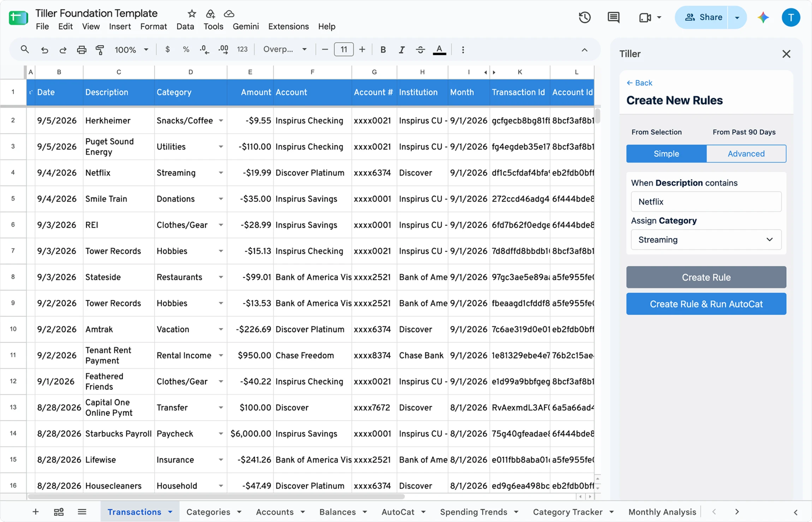The image size is (812, 522).
Task: Open category dropdown for Herkheimer row
Action: (x=221, y=121)
